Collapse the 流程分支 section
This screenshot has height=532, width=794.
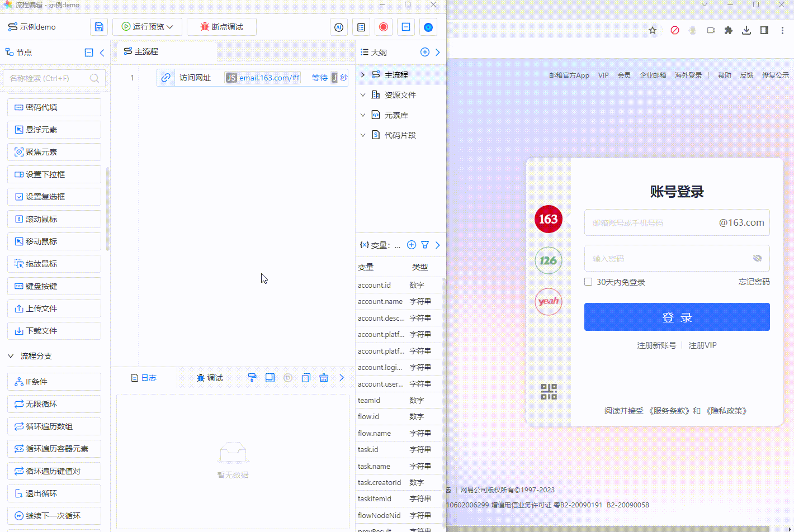tap(11, 356)
